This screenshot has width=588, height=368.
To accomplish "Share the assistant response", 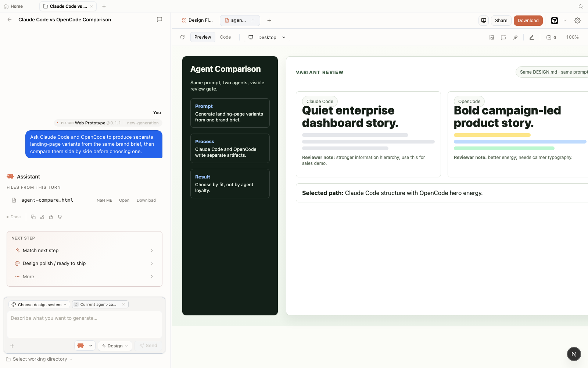I will pyautogui.click(x=42, y=217).
